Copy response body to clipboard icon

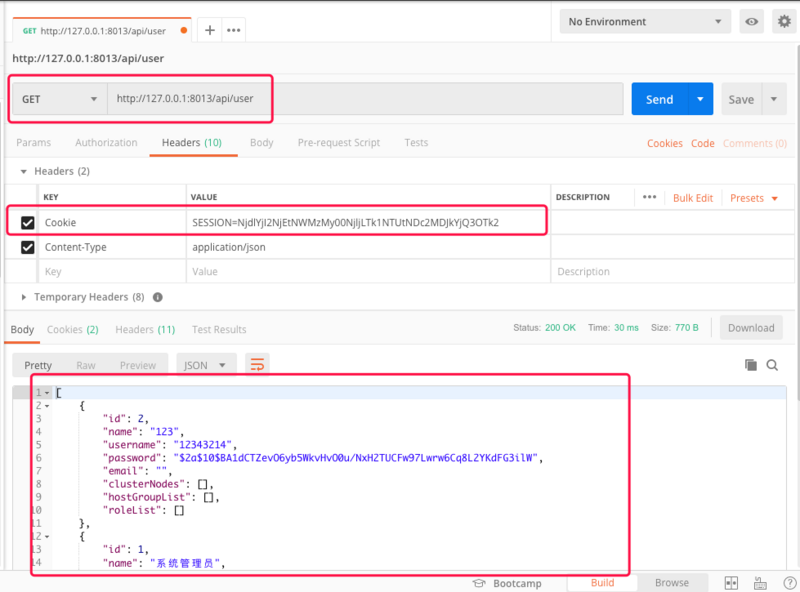(751, 365)
